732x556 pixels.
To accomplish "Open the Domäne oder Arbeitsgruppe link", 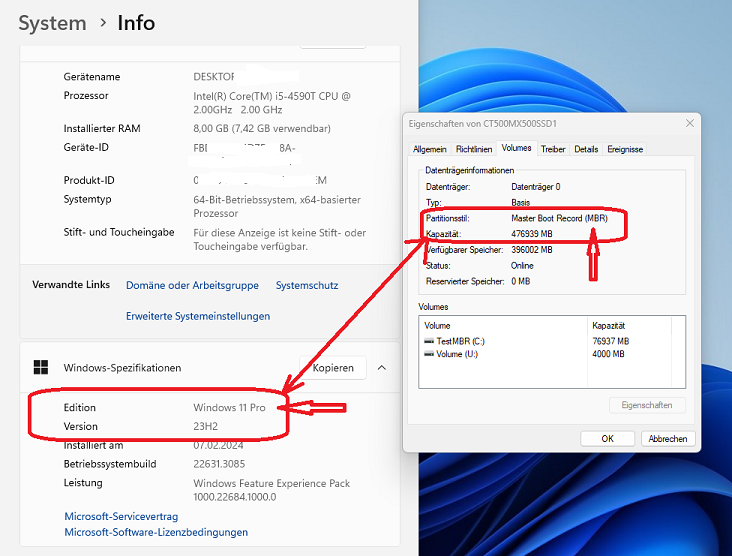I will click(x=192, y=285).
